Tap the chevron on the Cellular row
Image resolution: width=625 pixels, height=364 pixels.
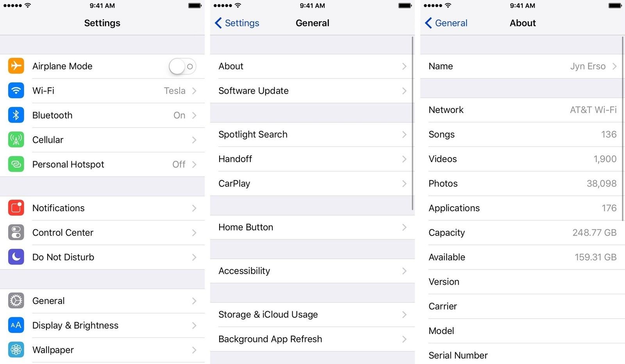tap(194, 140)
